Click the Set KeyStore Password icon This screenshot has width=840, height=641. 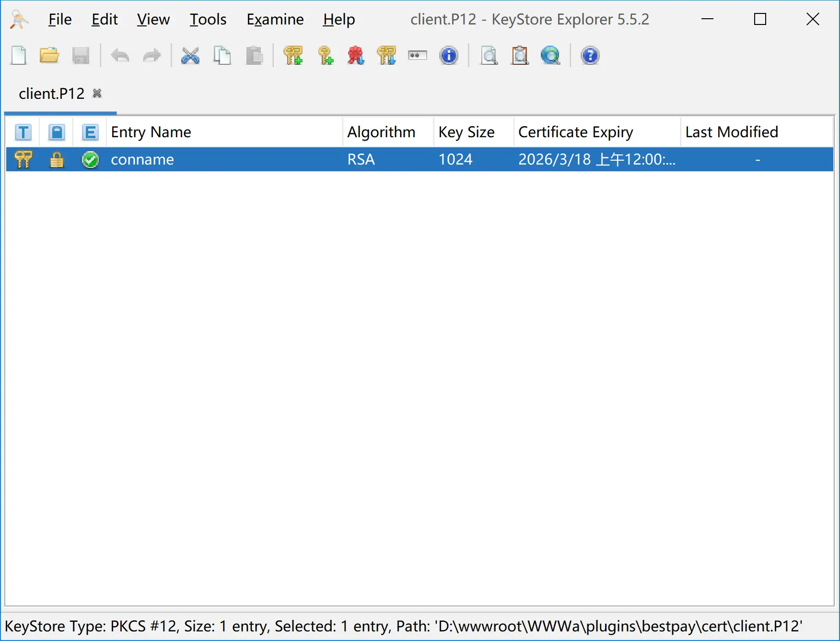pos(418,56)
